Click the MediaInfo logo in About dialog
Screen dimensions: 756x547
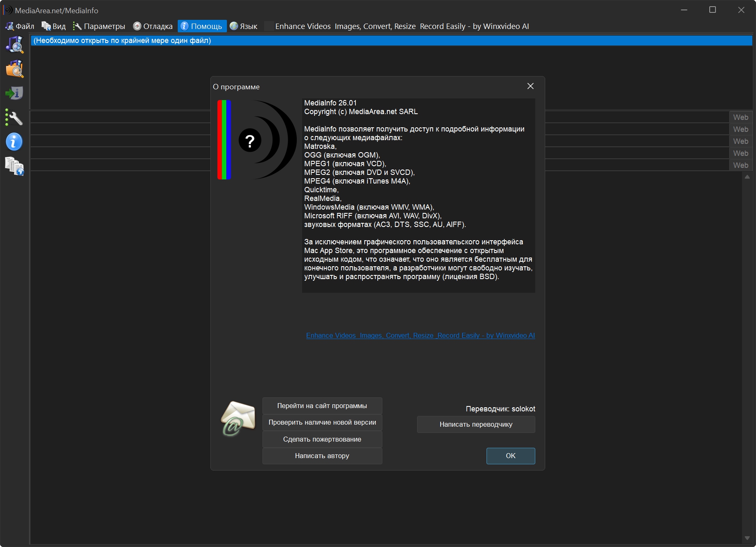pyautogui.click(x=257, y=140)
